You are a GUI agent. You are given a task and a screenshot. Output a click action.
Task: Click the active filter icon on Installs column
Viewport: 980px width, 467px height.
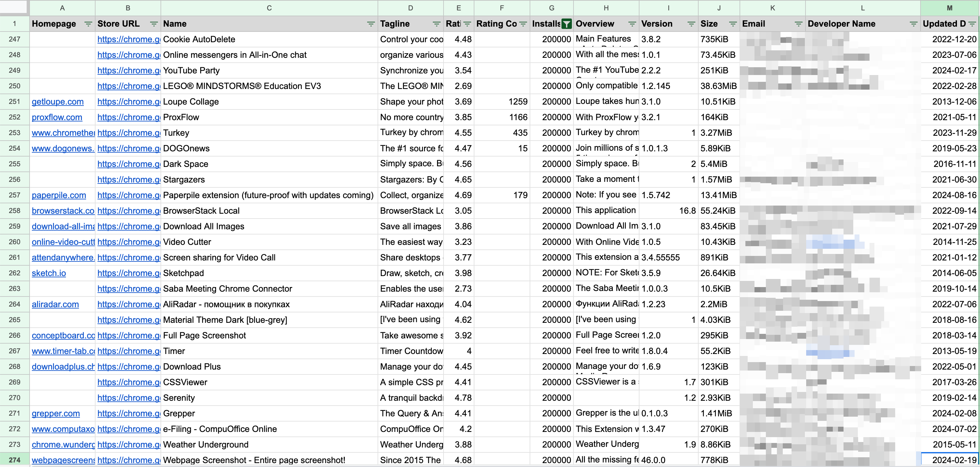[x=566, y=24]
